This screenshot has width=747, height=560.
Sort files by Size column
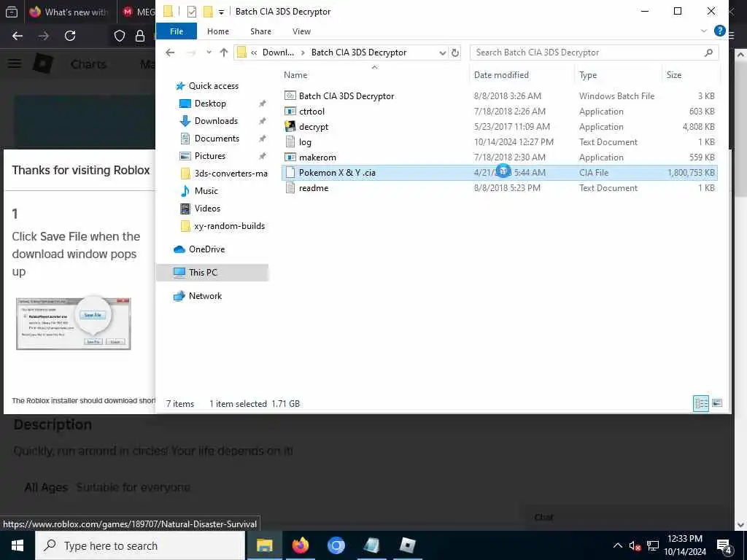(x=673, y=75)
